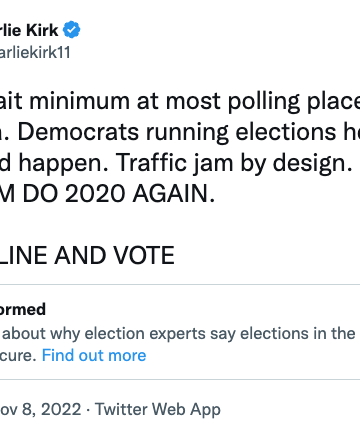Click the word "design." in the tweet
This screenshot has height=432, width=360.
pyautogui.click(x=313, y=163)
